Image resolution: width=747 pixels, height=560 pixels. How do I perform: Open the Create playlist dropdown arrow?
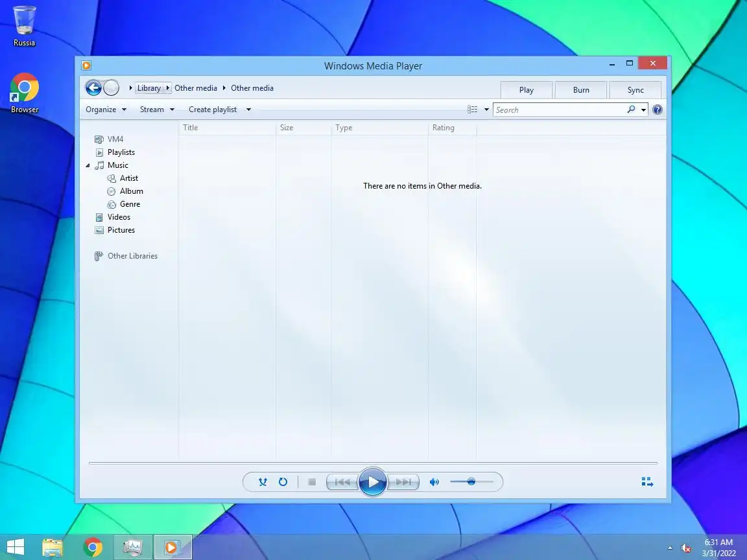248,110
